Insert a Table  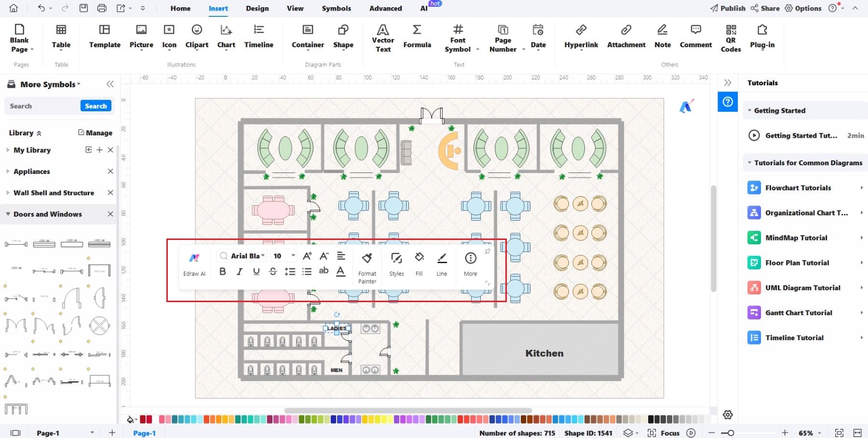pos(61,37)
